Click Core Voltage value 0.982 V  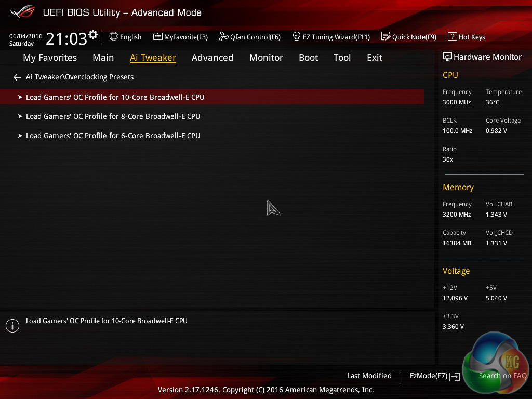[x=496, y=130]
